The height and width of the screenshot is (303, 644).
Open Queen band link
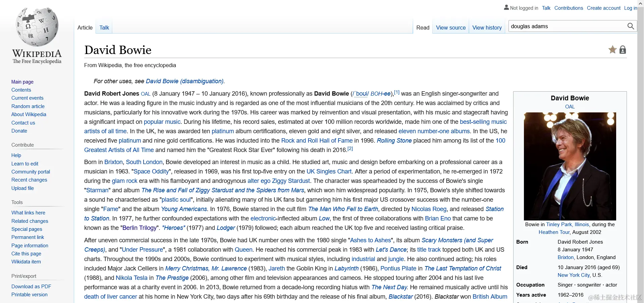[x=244, y=250]
